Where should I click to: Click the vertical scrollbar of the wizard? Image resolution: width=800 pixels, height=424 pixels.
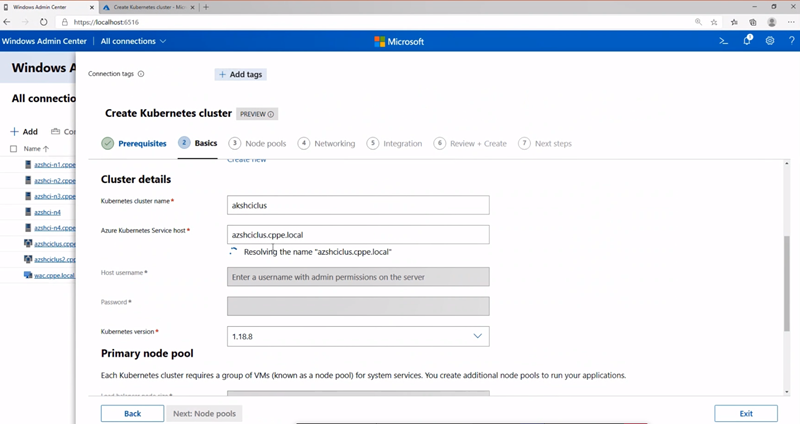pyautogui.click(x=786, y=284)
